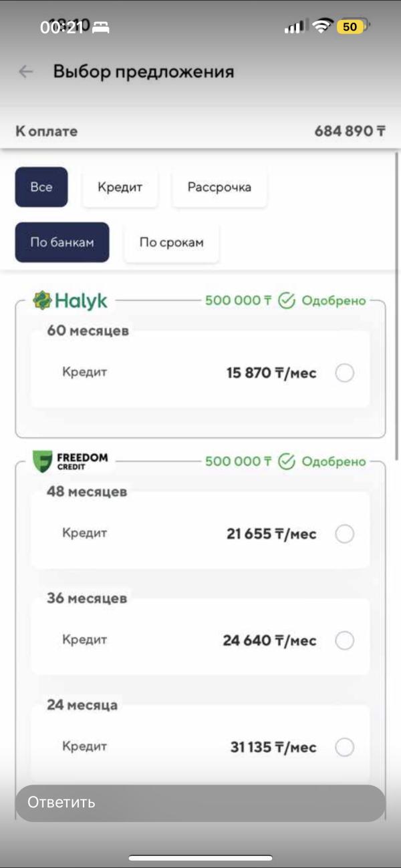
Task: Tap the 15 870 ₸/мес offer row
Action: pos(200,373)
